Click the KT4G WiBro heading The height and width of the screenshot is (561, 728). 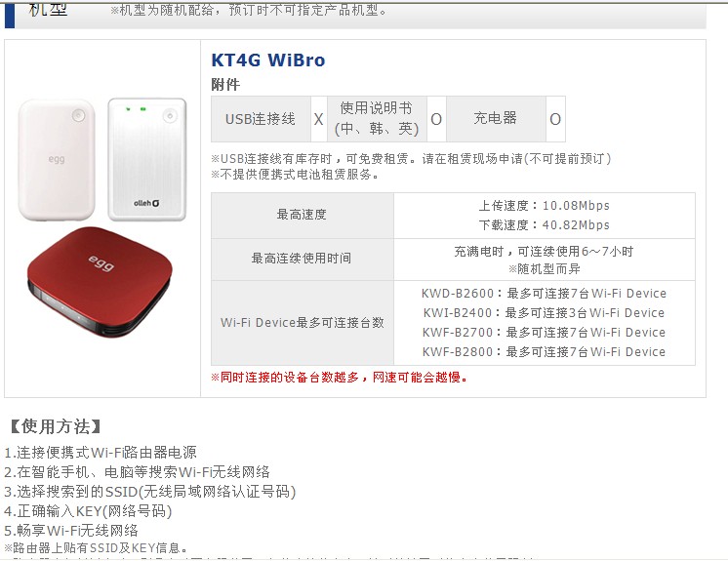pyautogui.click(x=268, y=60)
